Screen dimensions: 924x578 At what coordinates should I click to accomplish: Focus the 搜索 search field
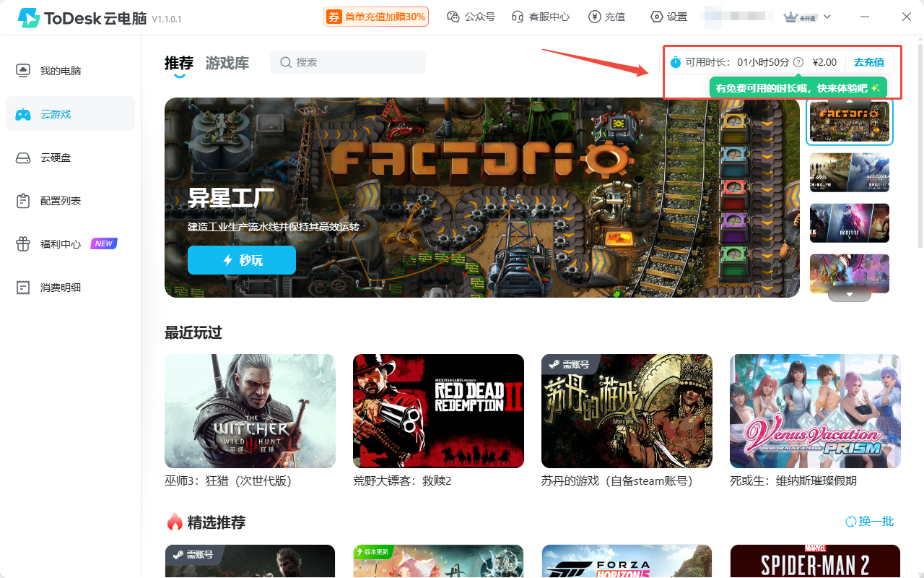[348, 62]
